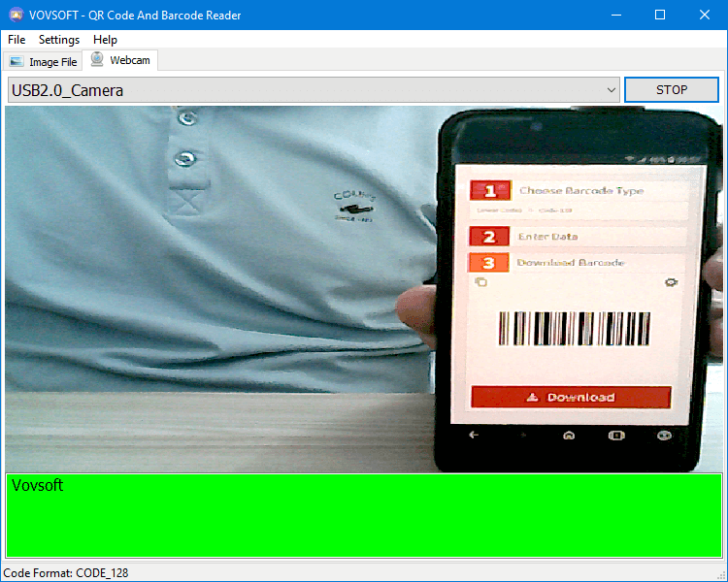728x582 pixels.
Task: Click the barcode shown in the webcam feed
Action: (575, 329)
